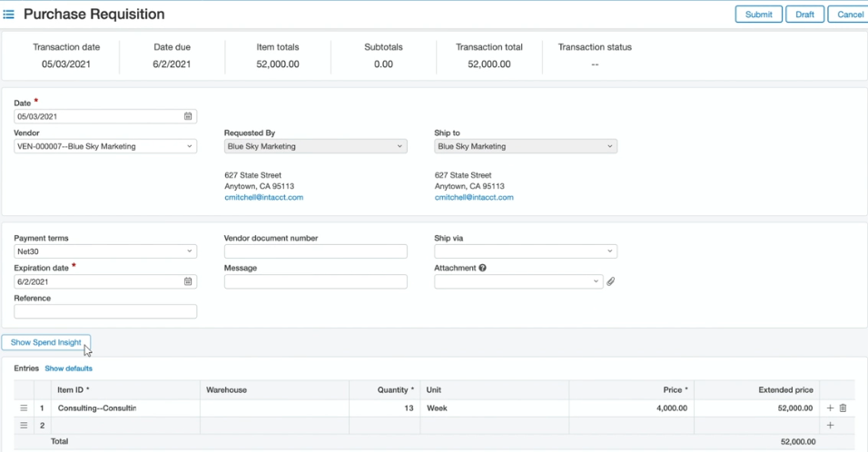Screen dimensions: 868x452
Task: Open calendar picker for Date field
Action: (x=188, y=116)
